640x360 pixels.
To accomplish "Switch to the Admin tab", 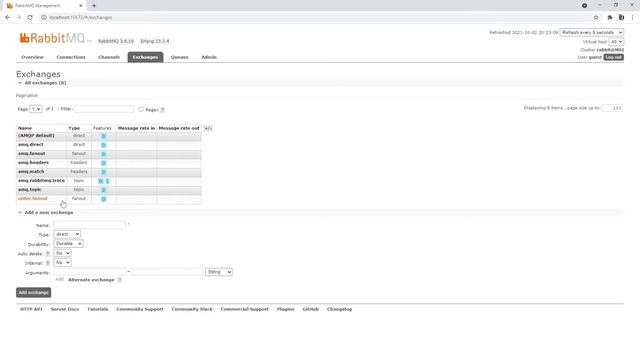I will [x=209, y=57].
